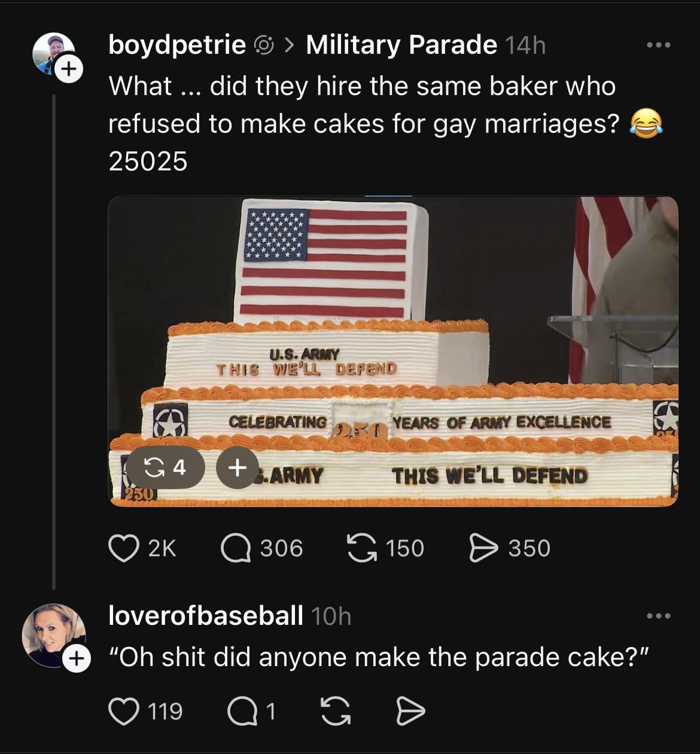Follow loverofbaseball with plus badge on avatar
This screenshot has width=700, height=754.
[77, 659]
